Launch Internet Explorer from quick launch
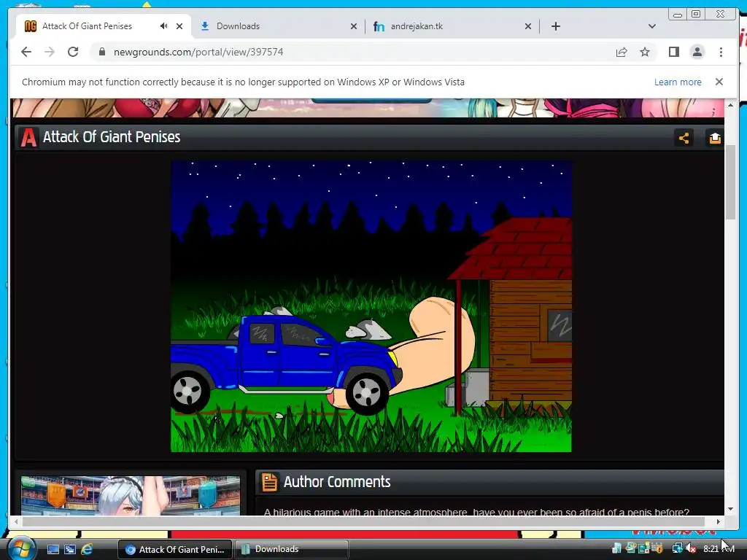Image resolution: width=747 pixels, height=560 pixels. pos(88,550)
